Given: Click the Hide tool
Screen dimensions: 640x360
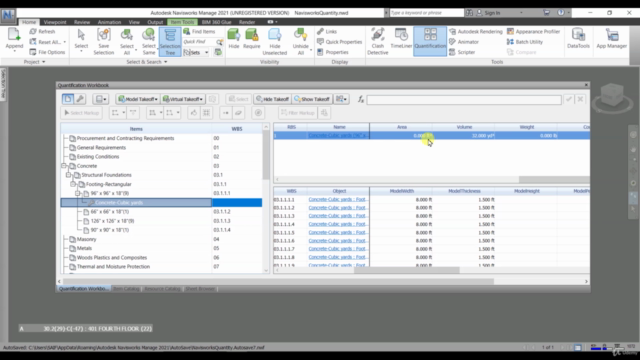Looking at the screenshot, I should click(233, 39).
